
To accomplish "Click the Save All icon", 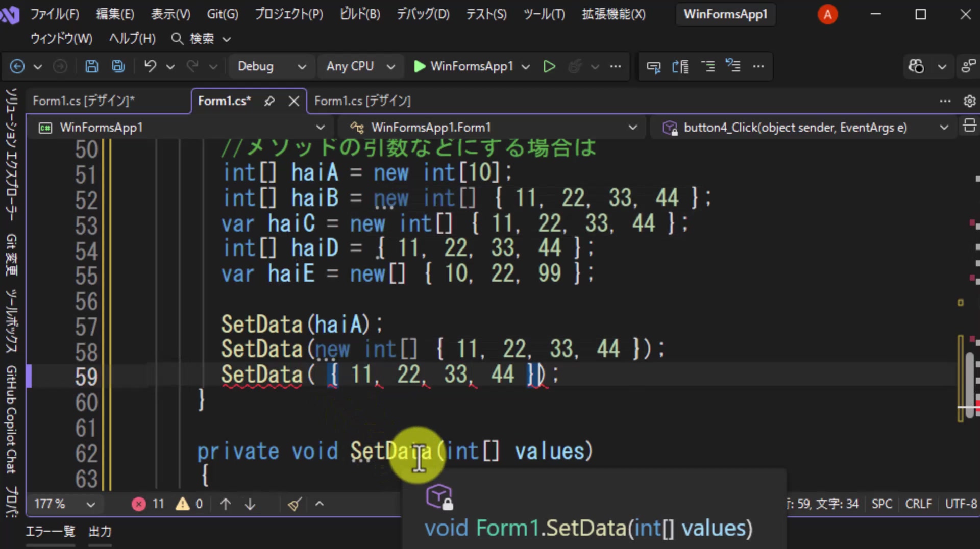I will coord(118,66).
